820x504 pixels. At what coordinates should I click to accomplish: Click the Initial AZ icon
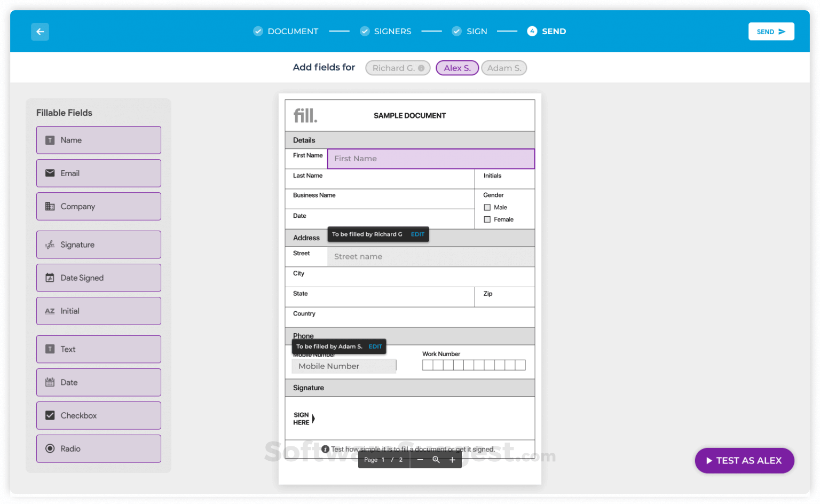click(50, 311)
